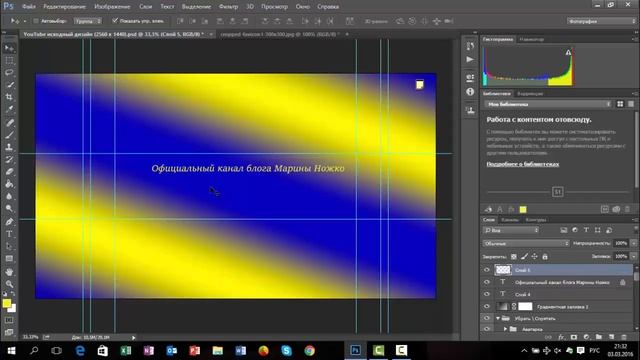
Task: Open the Изображение menu
Action: coord(112,7)
